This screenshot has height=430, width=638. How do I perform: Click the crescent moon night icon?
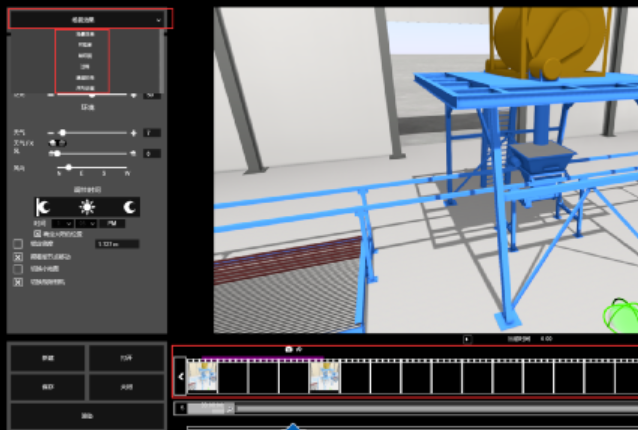(129, 207)
